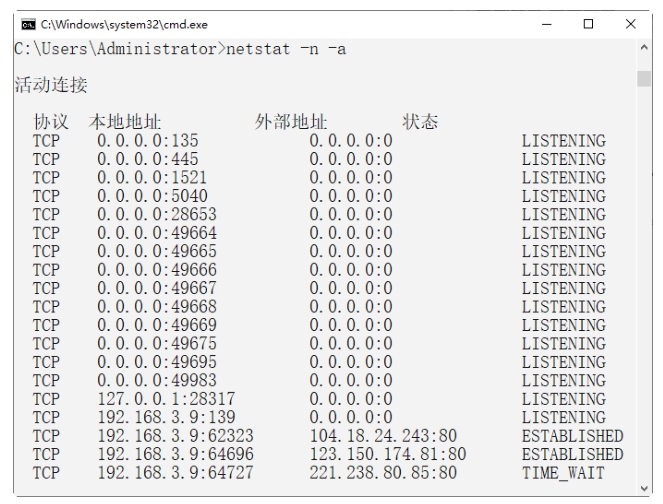The height and width of the screenshot is (504, 663).
Task: Click LISTENING state in 127.0.0.1:28317 row
Action: [564, 399]
